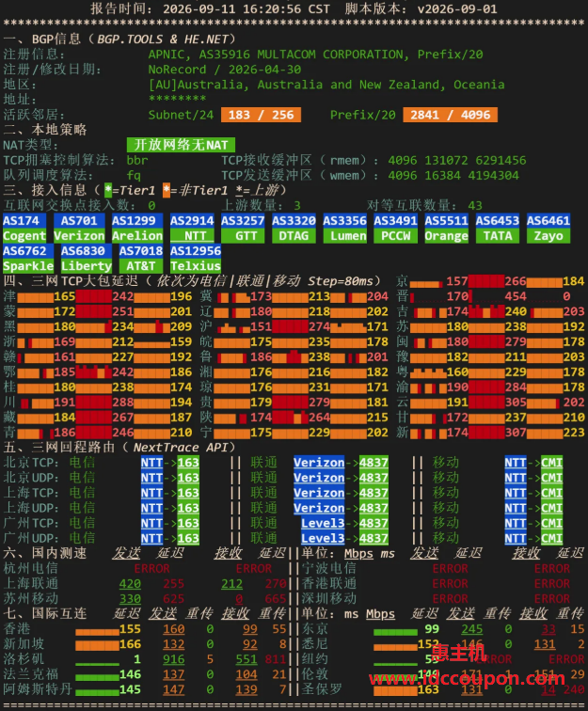588x711 pixels.
Task: Click the AS7018 badge
Action: coord(140,251)
